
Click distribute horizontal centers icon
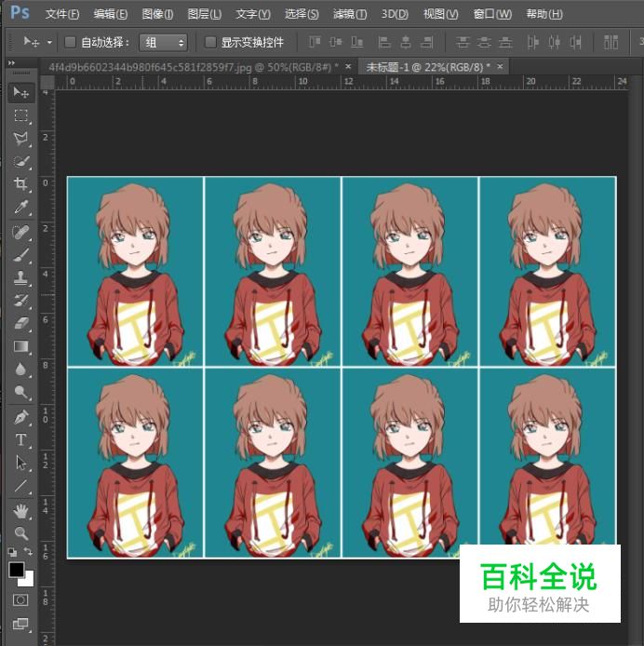point(554,42)
